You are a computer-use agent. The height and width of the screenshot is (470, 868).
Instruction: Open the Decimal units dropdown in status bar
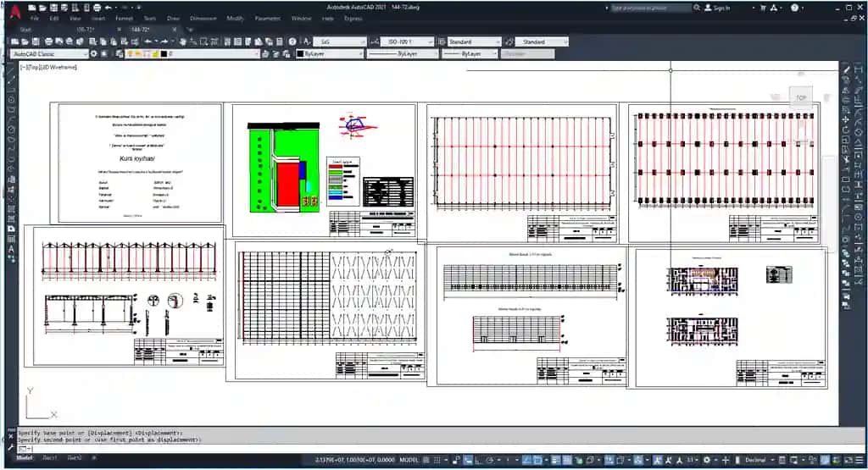[x=759, y=460]
